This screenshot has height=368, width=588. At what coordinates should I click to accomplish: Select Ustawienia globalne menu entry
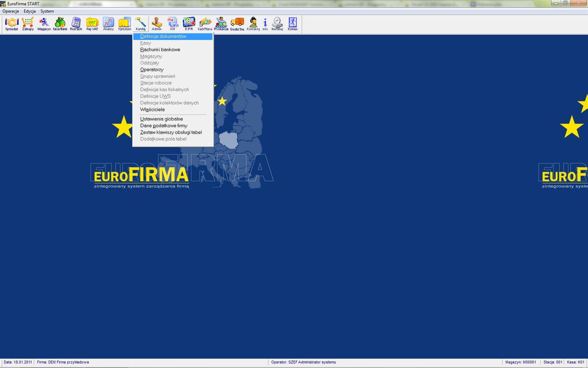coord(173,119)
